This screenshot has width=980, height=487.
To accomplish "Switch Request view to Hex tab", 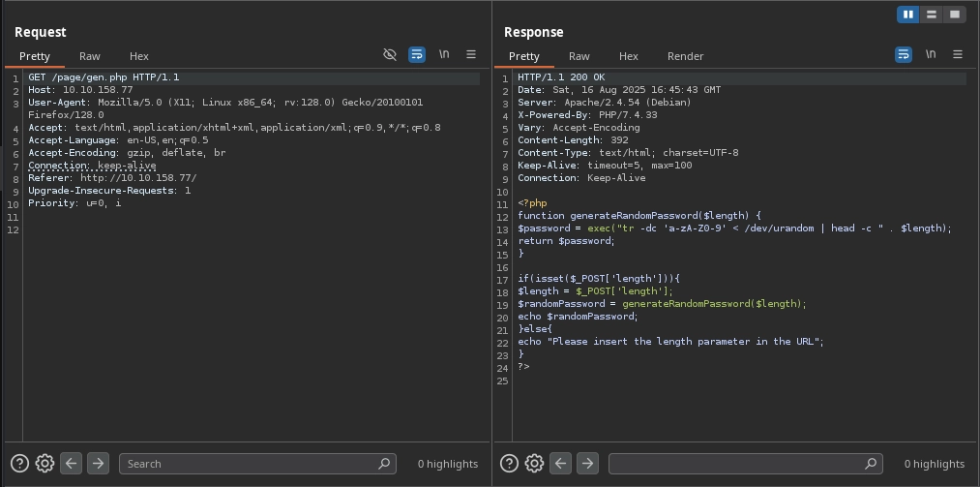I will pos(139,56).
